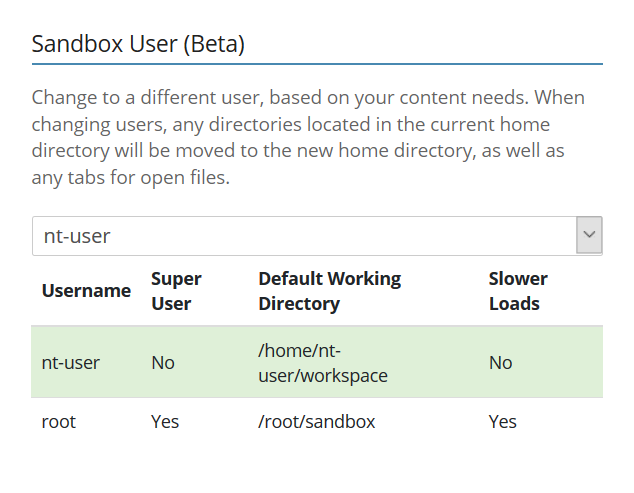Click the Super User column header
The width and height of the screenshot is (634, 493).
click(176, 291)
